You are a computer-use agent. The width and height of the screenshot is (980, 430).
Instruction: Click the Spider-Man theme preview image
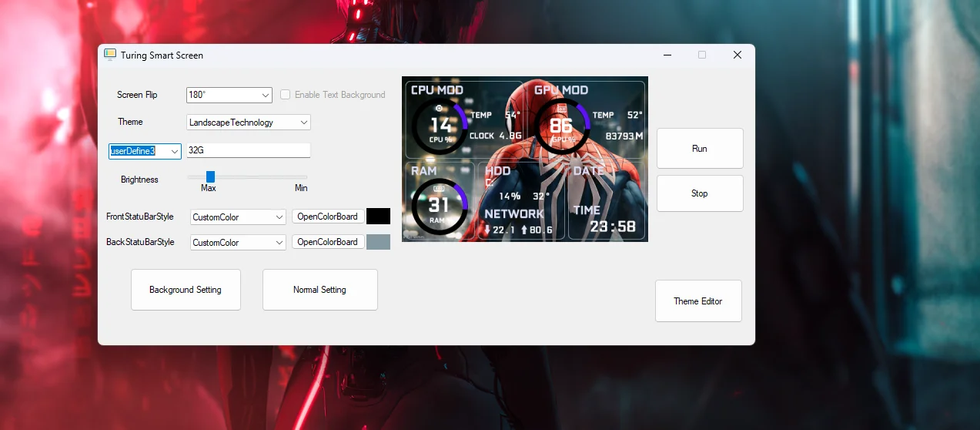pos(525,159)
